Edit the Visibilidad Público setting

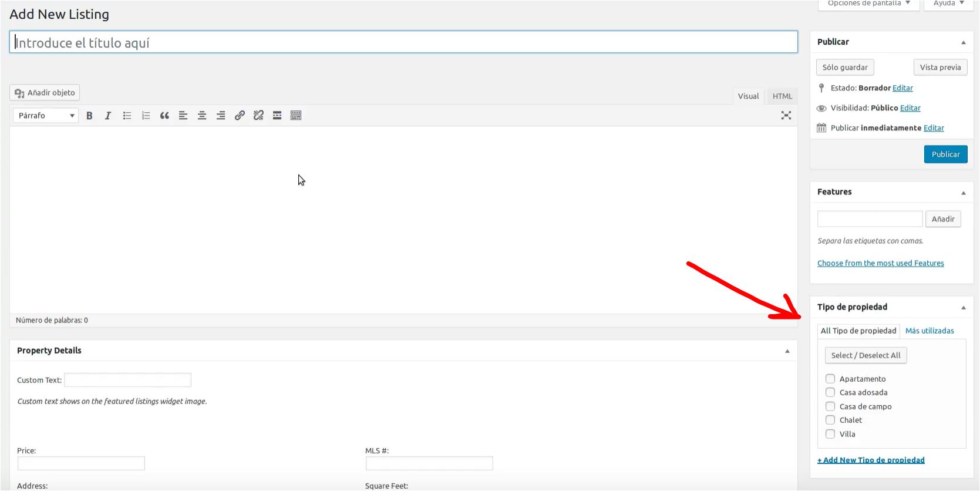pos(910,108)
